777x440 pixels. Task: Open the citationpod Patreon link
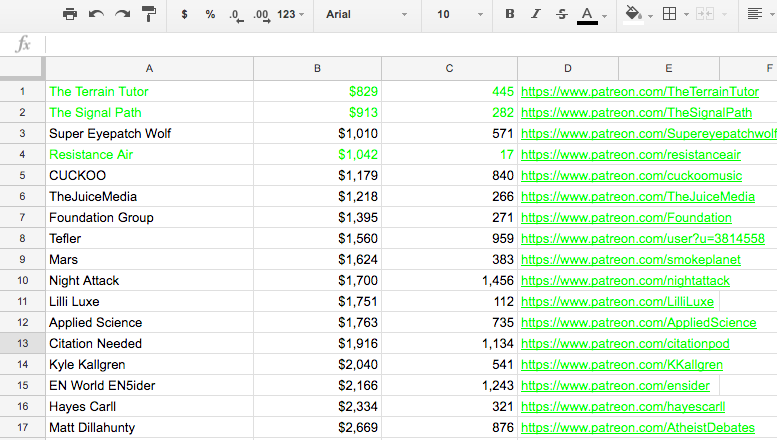[625, 343]
